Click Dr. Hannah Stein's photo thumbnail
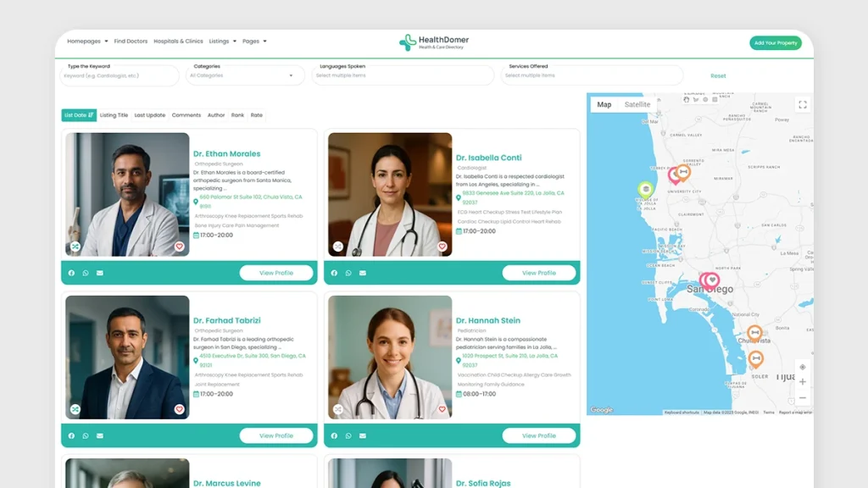Screen dimensions: 868x488 (390, 357)
